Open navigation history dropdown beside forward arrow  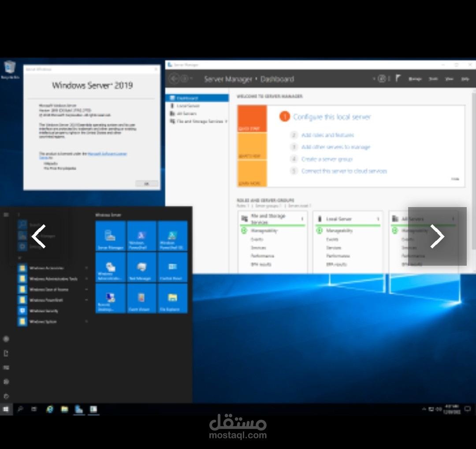(191, 79)
